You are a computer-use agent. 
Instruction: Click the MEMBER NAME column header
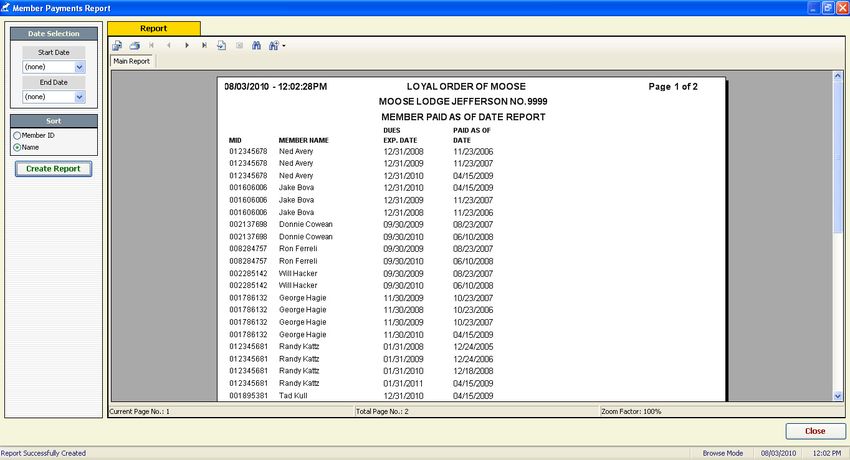(304, 140)
